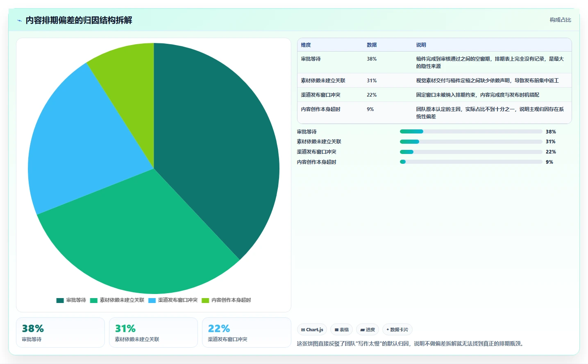Click the 22% value in the table
Image resolution: width=588 pixels, height=364 pixels.
click(372, 95)
